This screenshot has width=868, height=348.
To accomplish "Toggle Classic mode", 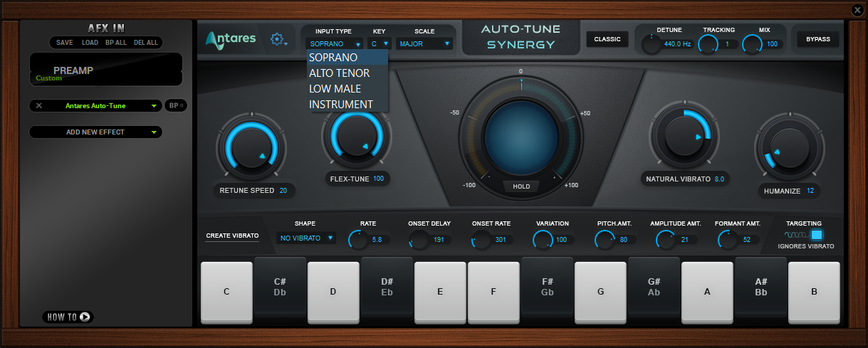I will point(607,39).
